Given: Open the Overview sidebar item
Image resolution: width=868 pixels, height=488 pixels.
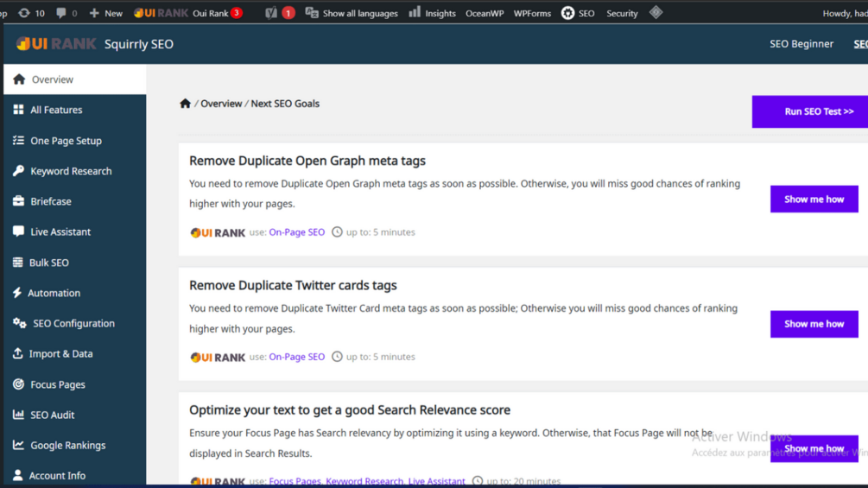Looking at the screenshot, I should [x=75, y=79].
